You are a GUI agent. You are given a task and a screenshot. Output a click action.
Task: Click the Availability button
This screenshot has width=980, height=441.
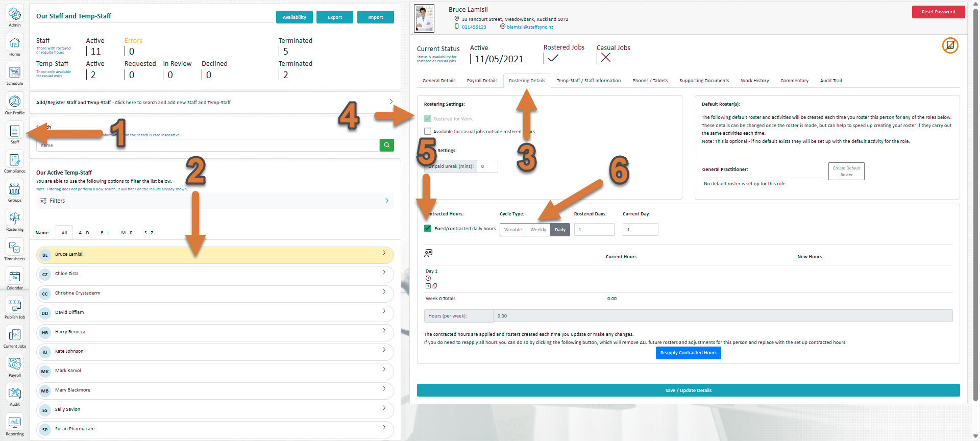(295, 17)
